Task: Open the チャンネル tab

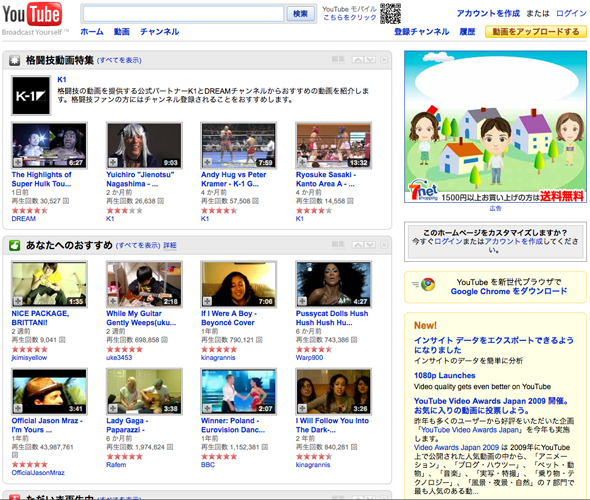Action: pyautogui.click(x=160, y=32)
